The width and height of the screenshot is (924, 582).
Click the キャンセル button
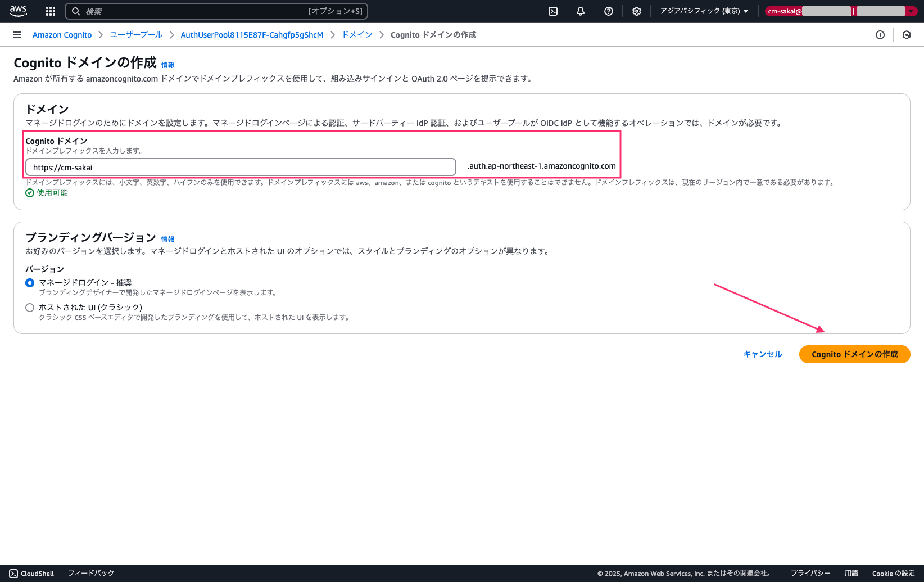[763, 354]
